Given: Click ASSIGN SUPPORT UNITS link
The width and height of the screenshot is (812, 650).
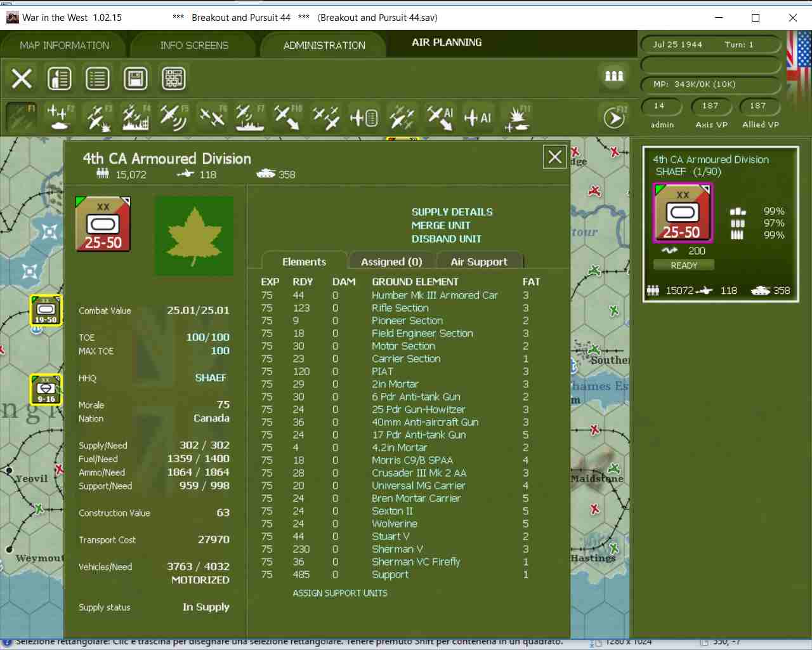Looking at the screenshot, I should (340, 593).
